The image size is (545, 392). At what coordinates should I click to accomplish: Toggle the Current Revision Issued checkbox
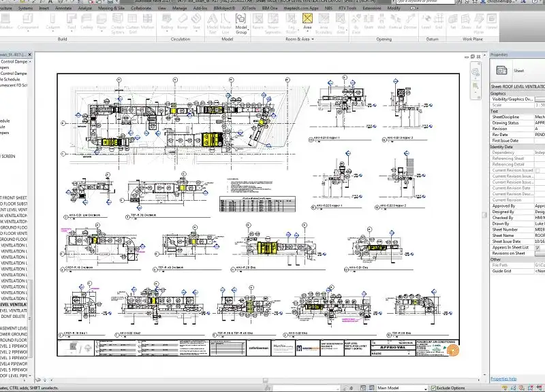[538, 170]
